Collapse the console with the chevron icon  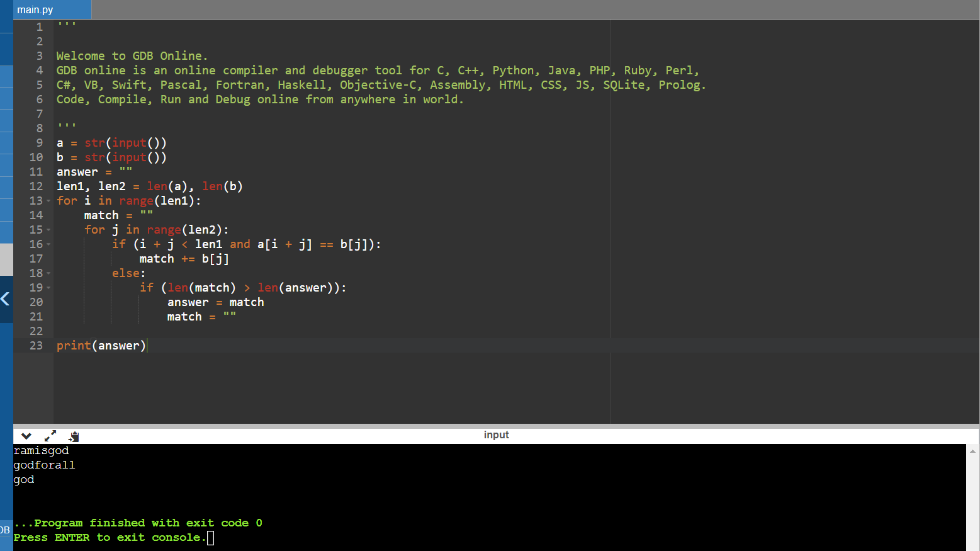tap(26, 436)
